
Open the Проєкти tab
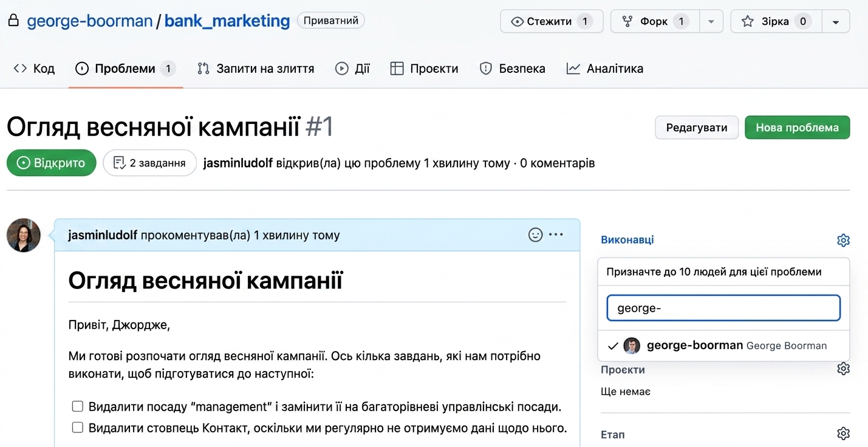click(424, 69)
